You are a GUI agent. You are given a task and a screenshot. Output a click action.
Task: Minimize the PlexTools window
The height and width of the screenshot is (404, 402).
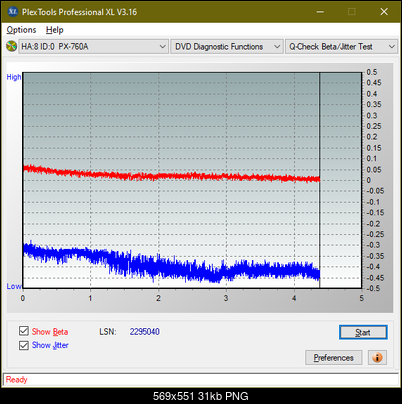click(x=320, y=12)
